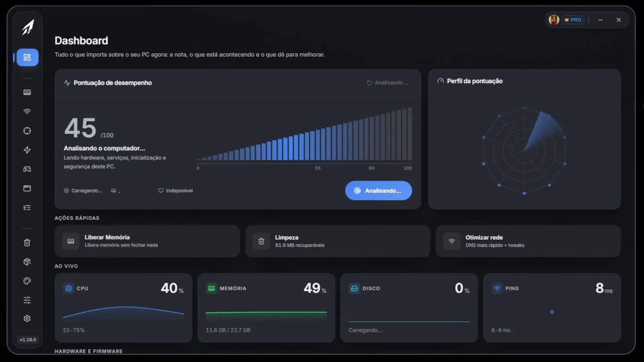
Task: Open the Ping live latency card
Action: pyautogui.click(x=552, y=308)
